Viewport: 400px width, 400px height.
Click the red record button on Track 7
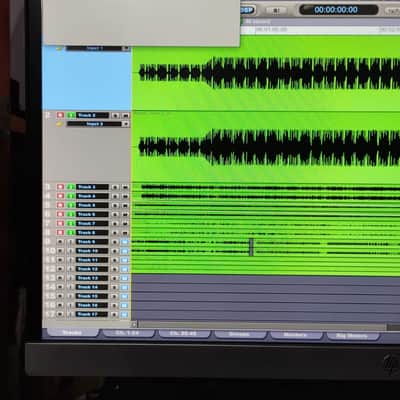[x=60, y=223]
